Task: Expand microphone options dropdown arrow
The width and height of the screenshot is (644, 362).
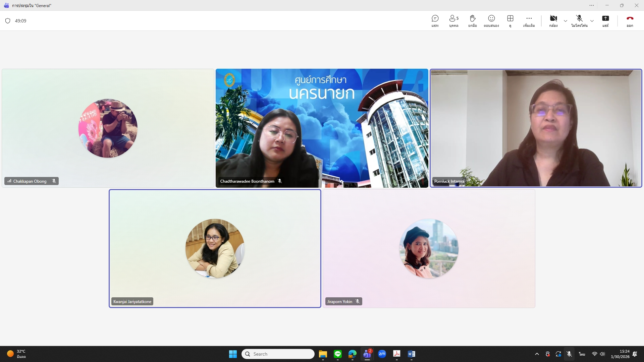Action: pos(592,21)
